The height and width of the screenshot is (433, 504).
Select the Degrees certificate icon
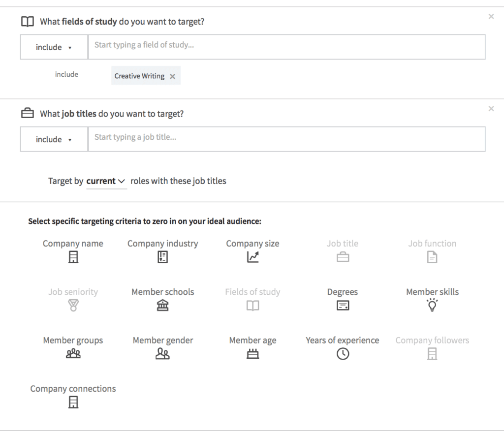(x=343, y=306)
